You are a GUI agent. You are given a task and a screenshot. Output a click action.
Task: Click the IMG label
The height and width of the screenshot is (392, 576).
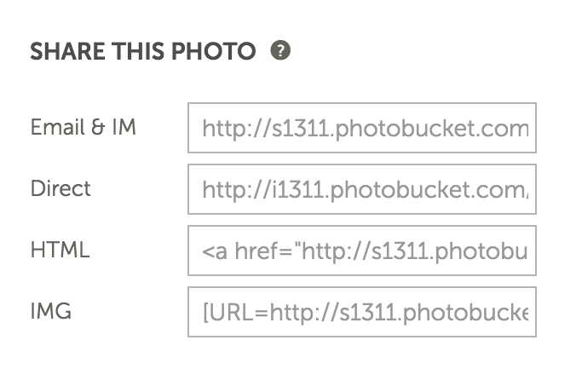tap(51, 311)
